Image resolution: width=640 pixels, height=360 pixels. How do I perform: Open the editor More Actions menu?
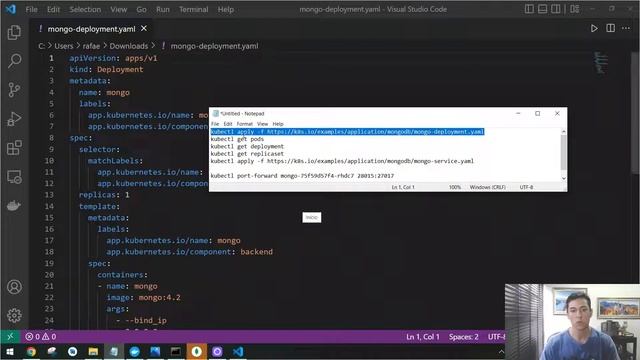click(x=626, y=28)
